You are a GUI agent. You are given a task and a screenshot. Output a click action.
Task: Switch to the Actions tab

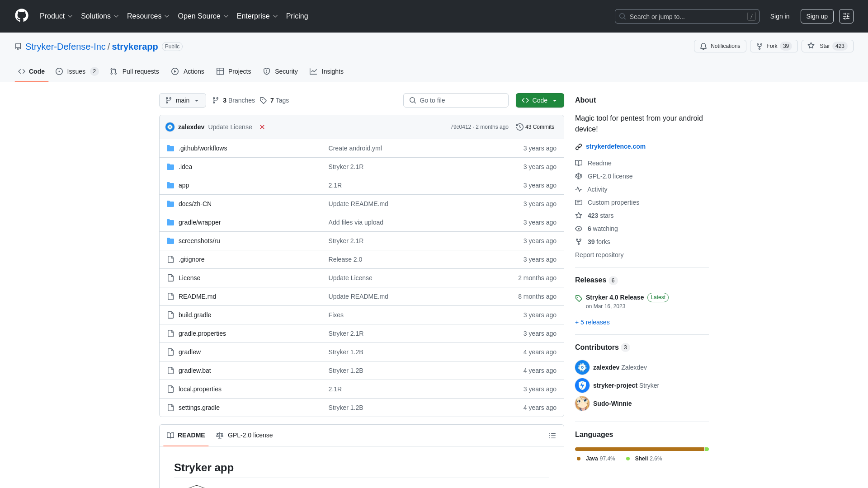(x=188, y=71)
